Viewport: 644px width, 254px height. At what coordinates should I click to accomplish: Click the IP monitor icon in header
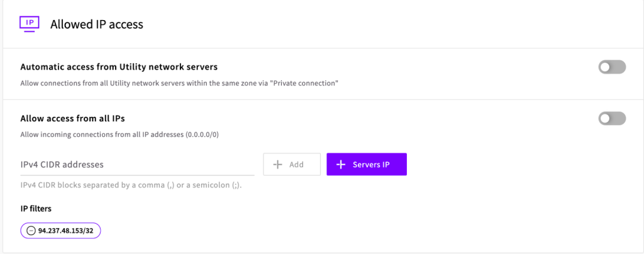point(30,24)
